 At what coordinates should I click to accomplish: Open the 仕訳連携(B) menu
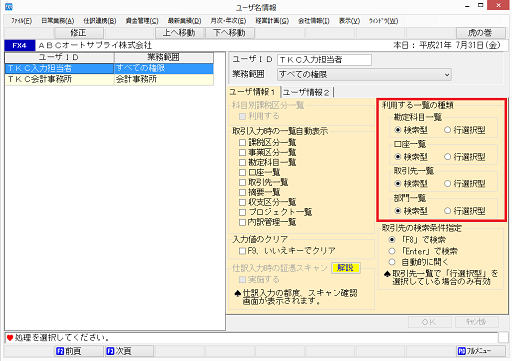coord(100,21)
